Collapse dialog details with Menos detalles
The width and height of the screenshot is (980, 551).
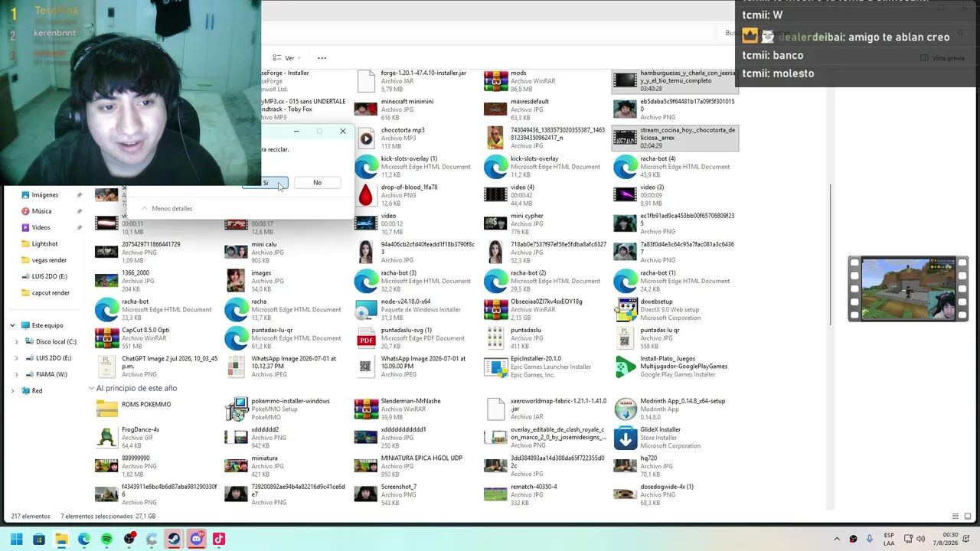click(166, 208)
